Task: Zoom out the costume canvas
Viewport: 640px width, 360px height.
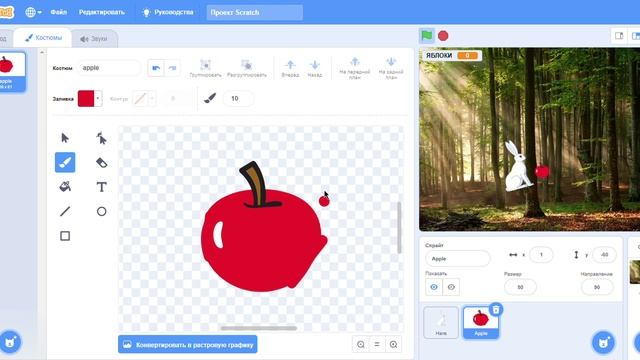Action: 361,344
